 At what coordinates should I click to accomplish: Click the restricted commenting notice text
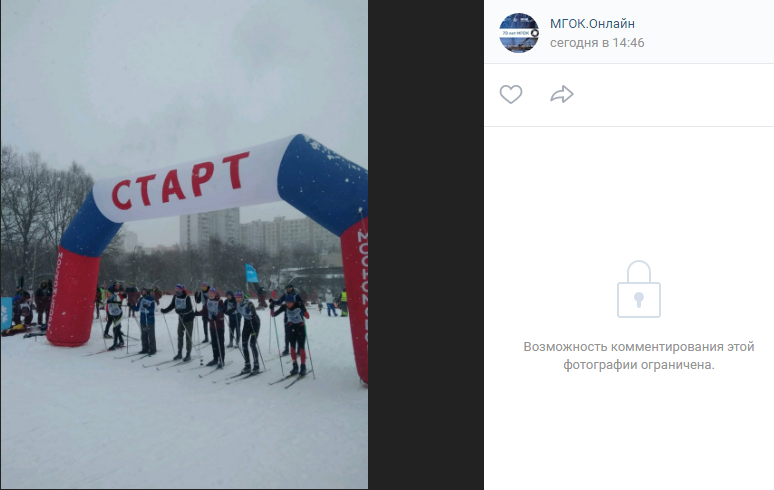638,356
